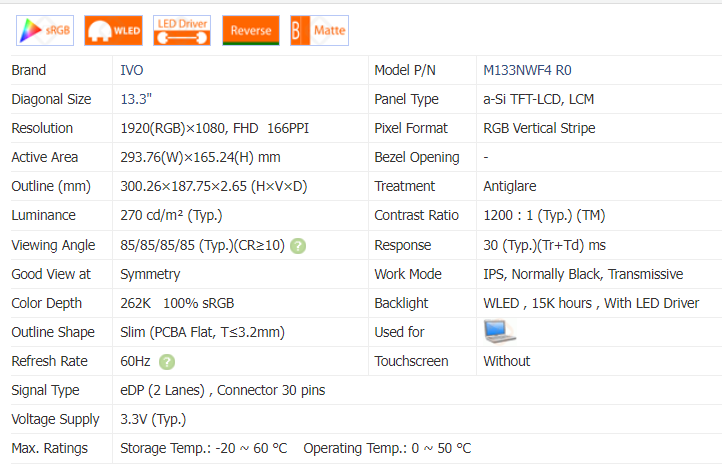This screenshot has width=722, height=465.
Task: Click the laptop icon in Used for row
Action: [500, 331]
